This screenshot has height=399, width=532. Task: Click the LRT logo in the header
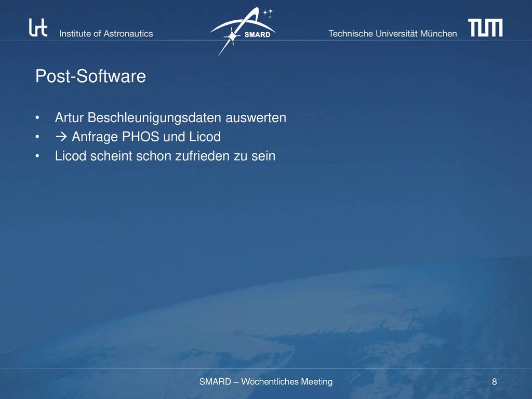[38, 28]
